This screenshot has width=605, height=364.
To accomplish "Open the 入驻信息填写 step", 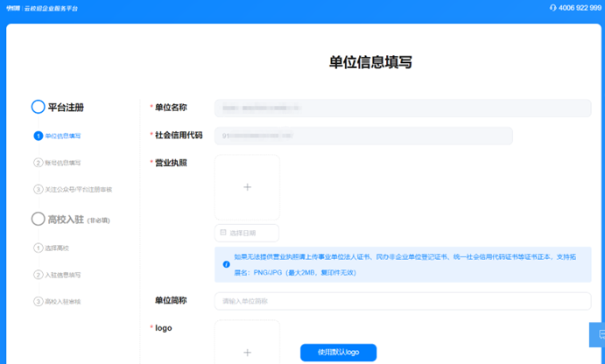I will (62, 275).
